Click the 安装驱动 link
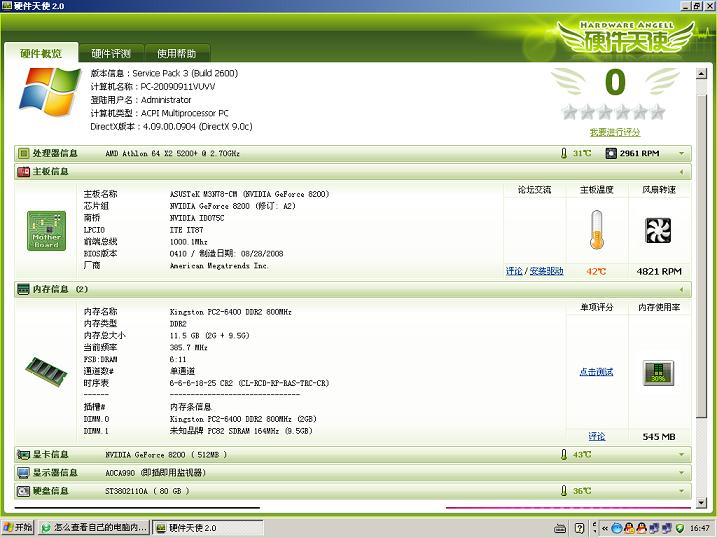 [546, 271]
